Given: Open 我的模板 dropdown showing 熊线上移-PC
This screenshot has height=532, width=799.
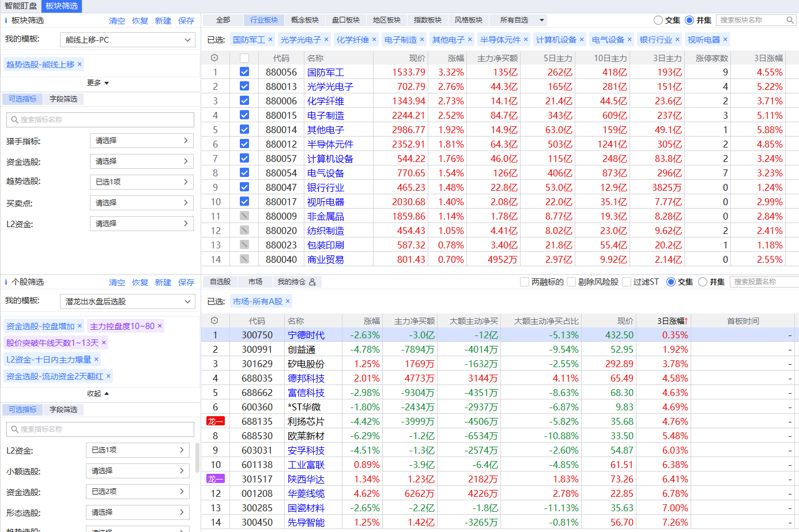Looking at the screenshot, I should (127, 40).
